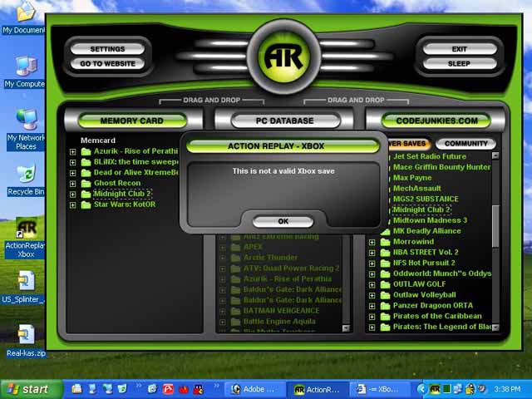The image size is (532, 399).
Task: Expand the Midnight Club 2 memcard node
Action: click(x=72, y=195)
